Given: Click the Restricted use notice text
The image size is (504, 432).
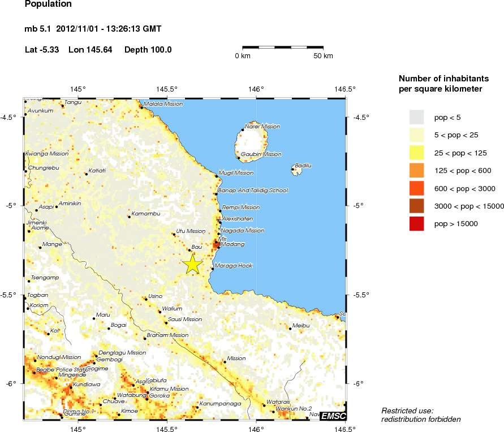Looking at the screenshot, I should 421,415.
